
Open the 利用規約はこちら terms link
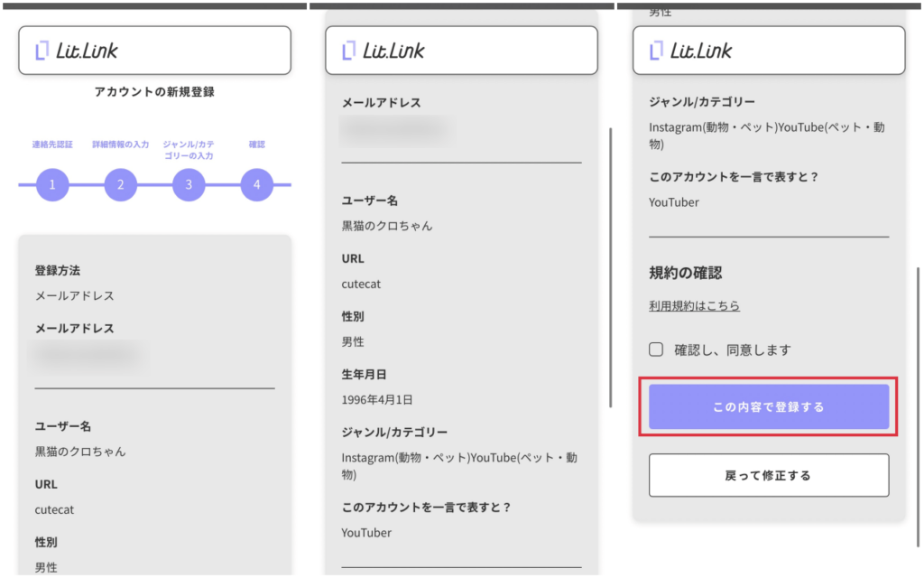(x=694, y=306)
